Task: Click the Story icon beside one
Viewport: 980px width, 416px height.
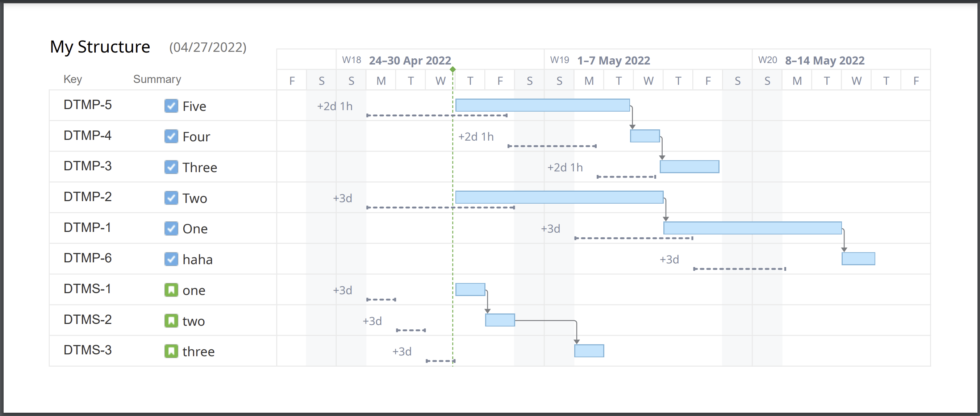Action: click(x=172, y=290)
